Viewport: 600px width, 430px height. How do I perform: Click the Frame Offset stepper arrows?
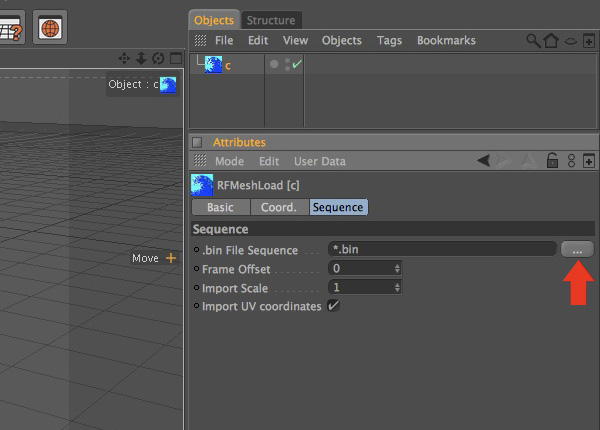397,269
